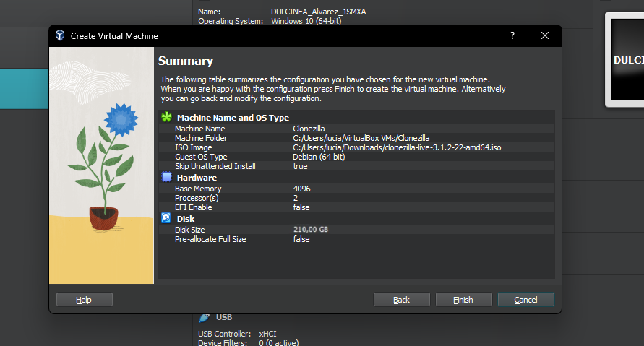The height and width of the screenshot is (346, 644).
Task: Go Back to previous wizard step
Action: (401, 300)
